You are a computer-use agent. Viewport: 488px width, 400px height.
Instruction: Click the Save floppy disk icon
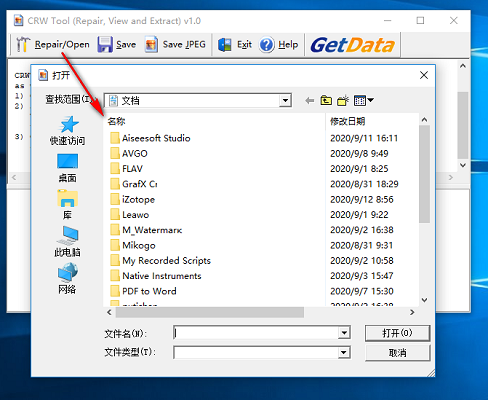105,44
